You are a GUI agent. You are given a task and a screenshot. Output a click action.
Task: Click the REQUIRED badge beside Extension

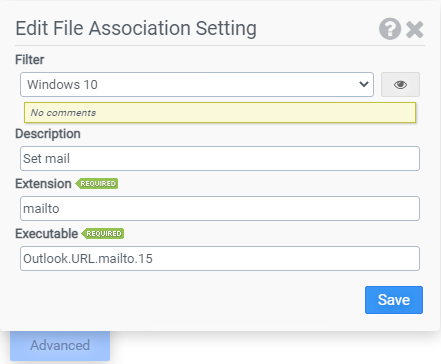point(97,184)
